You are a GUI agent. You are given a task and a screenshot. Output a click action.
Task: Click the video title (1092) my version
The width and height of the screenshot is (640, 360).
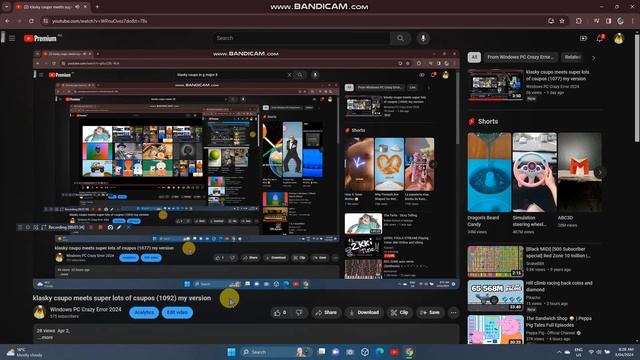click(x=122, y=298)
